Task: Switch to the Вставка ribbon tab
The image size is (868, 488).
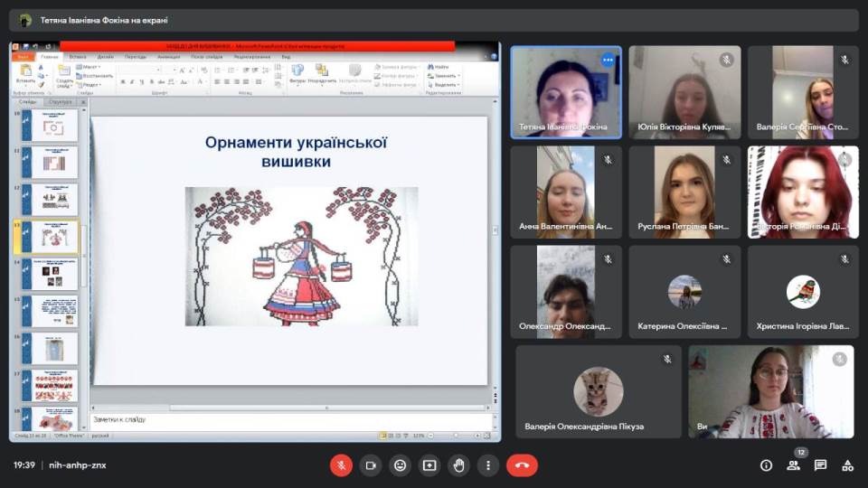Action: point(78,56)
